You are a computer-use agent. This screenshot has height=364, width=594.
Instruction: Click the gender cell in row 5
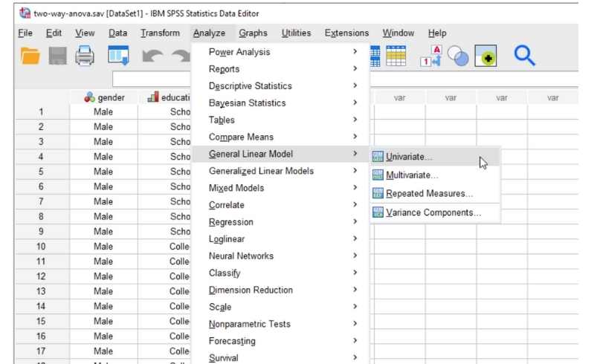(x=104, y=172)
